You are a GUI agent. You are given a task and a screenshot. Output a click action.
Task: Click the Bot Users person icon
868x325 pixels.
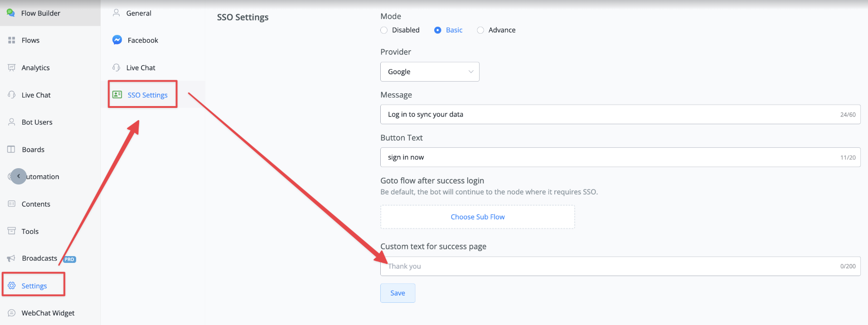click(x=12, y=122)
